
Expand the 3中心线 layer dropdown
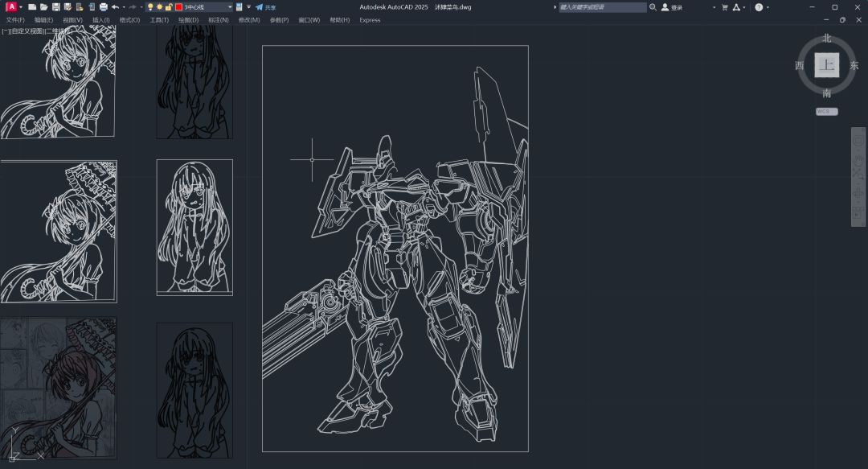229,7
